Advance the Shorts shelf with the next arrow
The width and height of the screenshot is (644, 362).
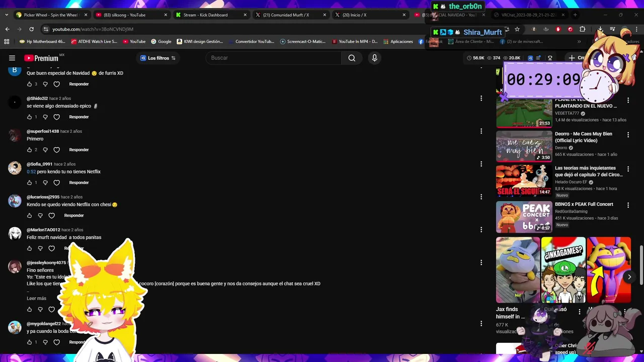pos(629,277)
